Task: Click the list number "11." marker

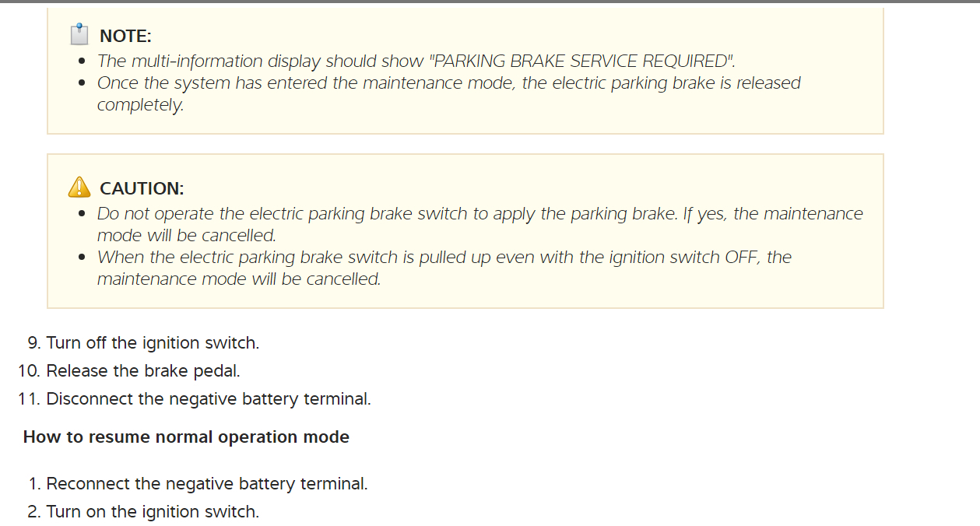Action: (x=29, y=398)
